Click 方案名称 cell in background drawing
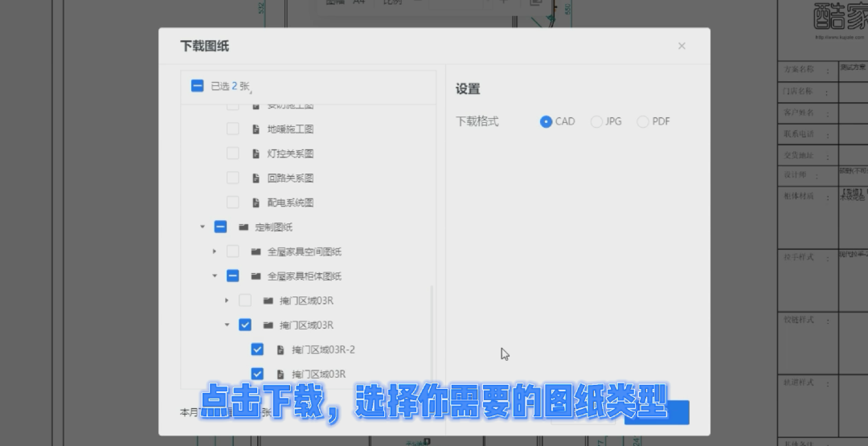The width and height of the screenshot is (868, 446). (799, 69)
